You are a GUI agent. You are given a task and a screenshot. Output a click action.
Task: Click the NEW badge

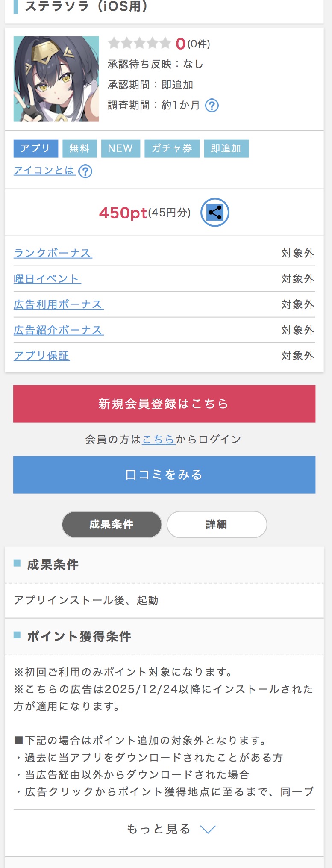(x=120, y=148)
